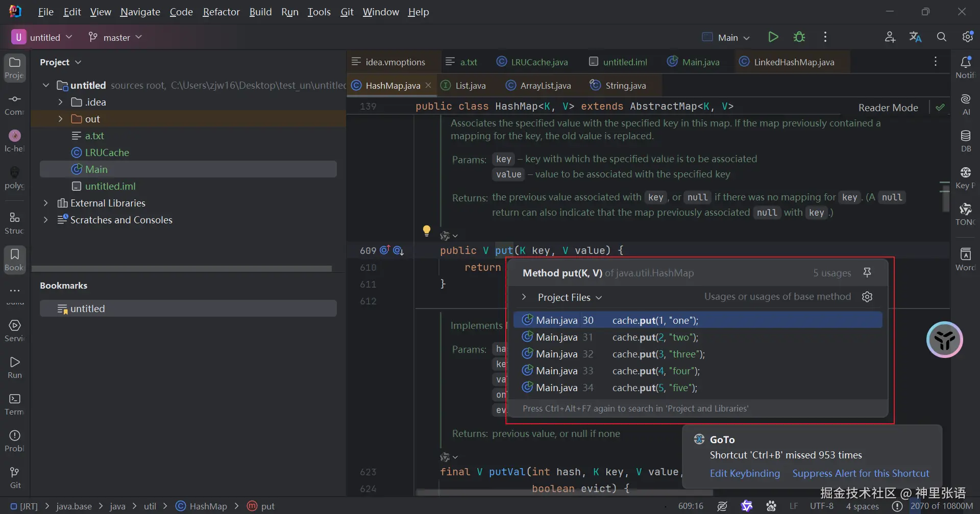Click the settings gear in usages popup
This screenshot has height=514, width=980.
coord(867,297)
